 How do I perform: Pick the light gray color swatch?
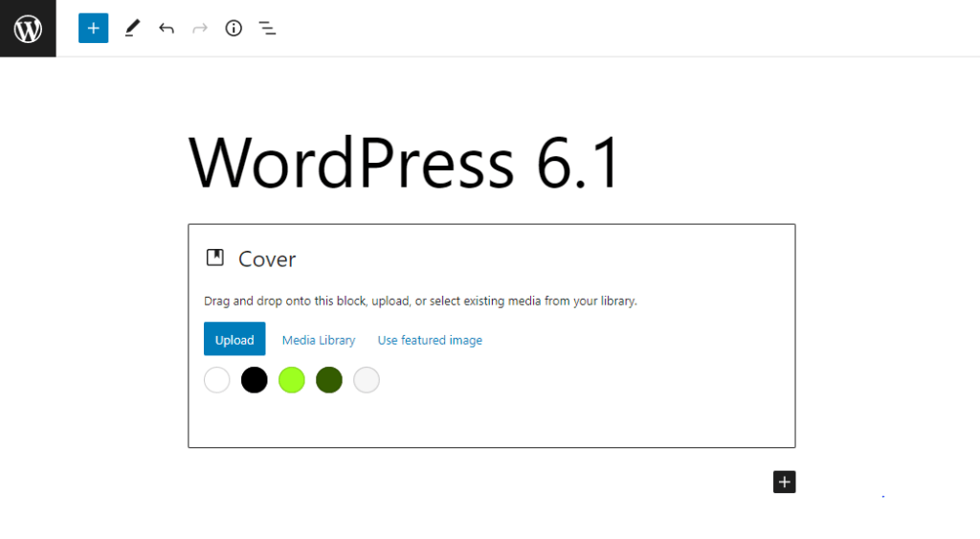(367, 379)
